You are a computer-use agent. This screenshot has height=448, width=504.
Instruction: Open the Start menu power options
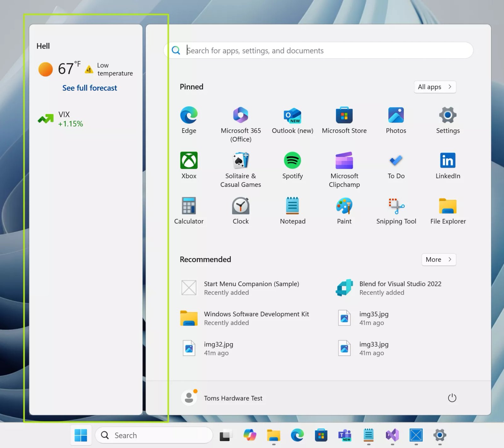click(x=452, y=398)
